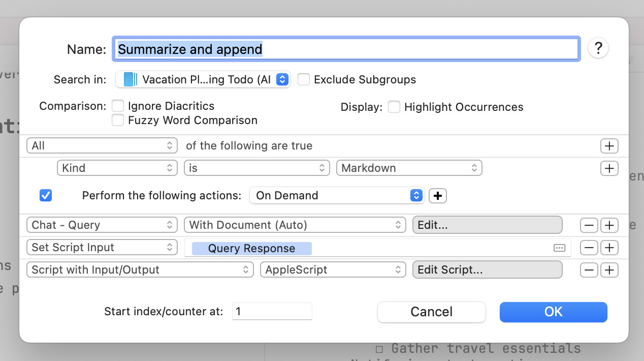Change the Kind criterion dropdown
644x361 pixels.
pos(117,168)
